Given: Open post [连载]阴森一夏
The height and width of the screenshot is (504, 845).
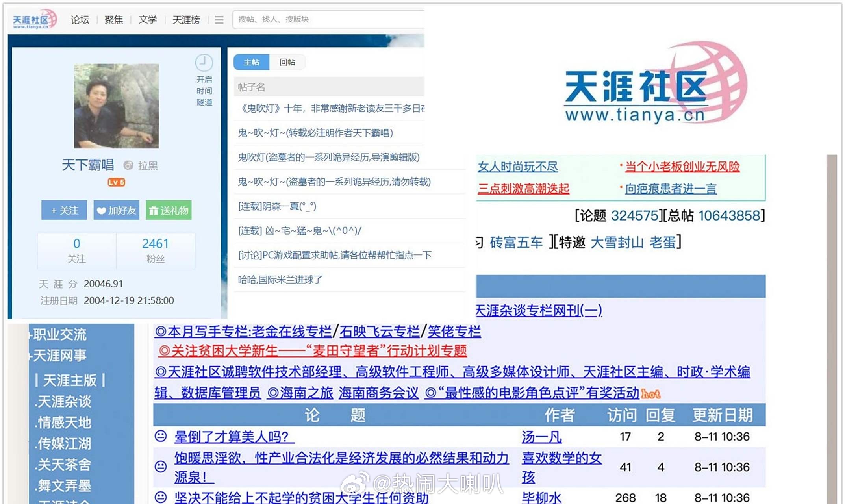Looking at the screenshot, I should point(277,206).
